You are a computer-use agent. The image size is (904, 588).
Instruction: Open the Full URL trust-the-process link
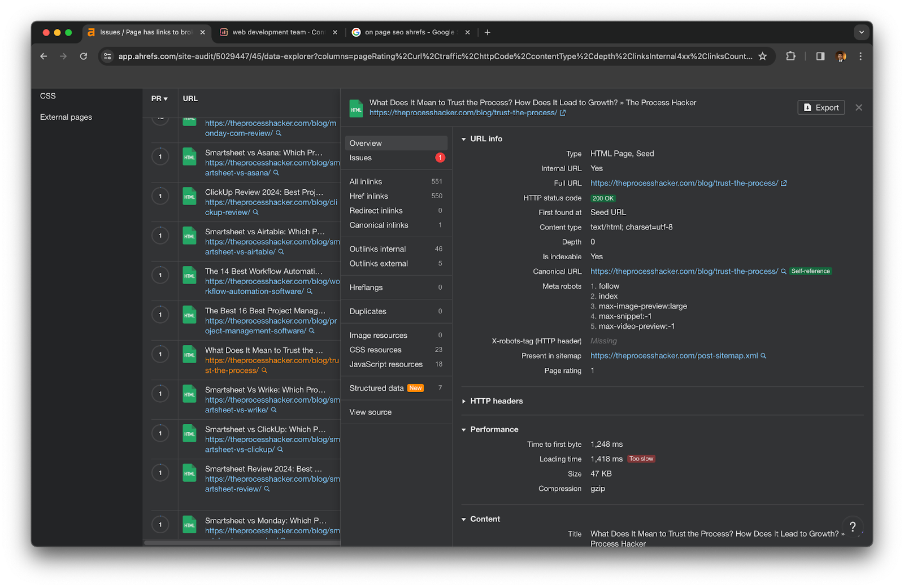684,183
